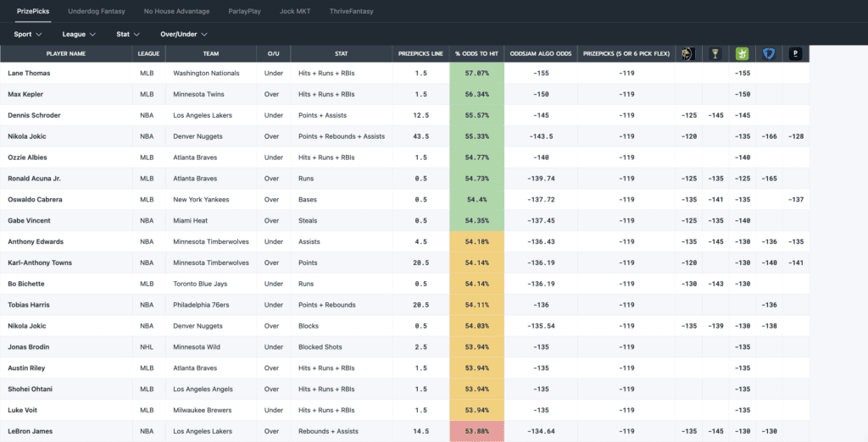Screen dimensions: 868x442
Task: Click the -139.74 OddsJam algo odds value
Action: tap(541, 179)
